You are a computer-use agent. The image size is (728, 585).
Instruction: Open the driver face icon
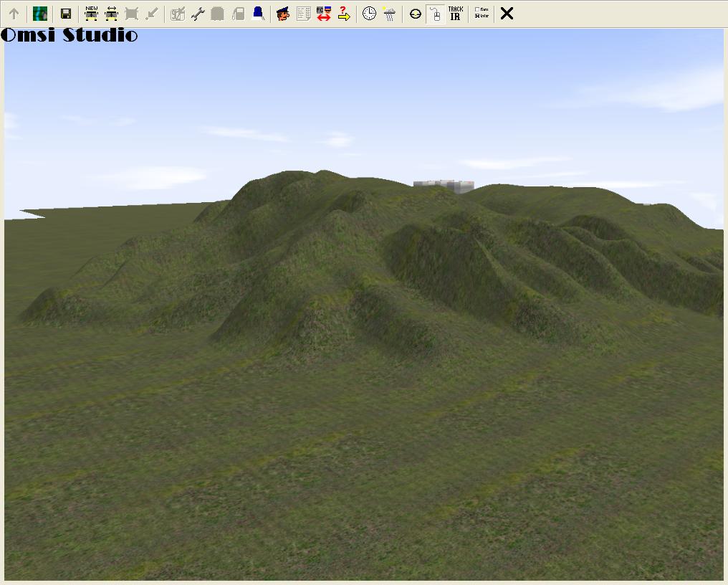click(283, 14)
